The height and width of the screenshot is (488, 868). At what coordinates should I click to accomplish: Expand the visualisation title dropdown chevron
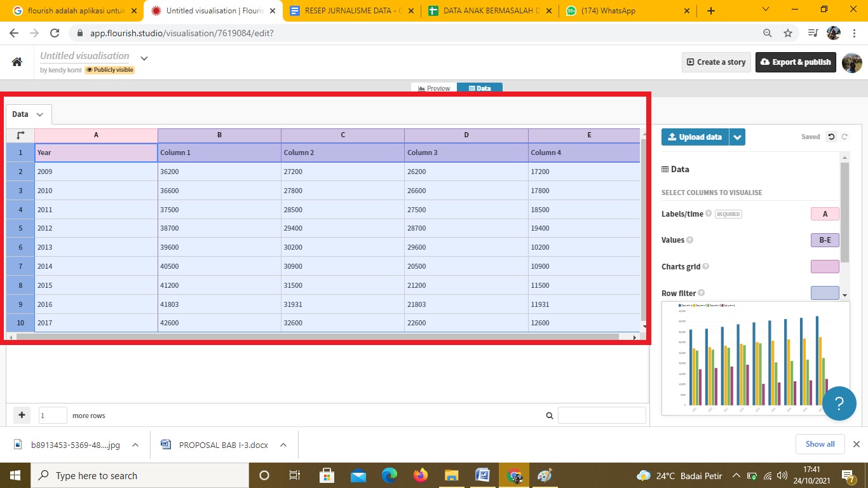click(x=144, y=58)
